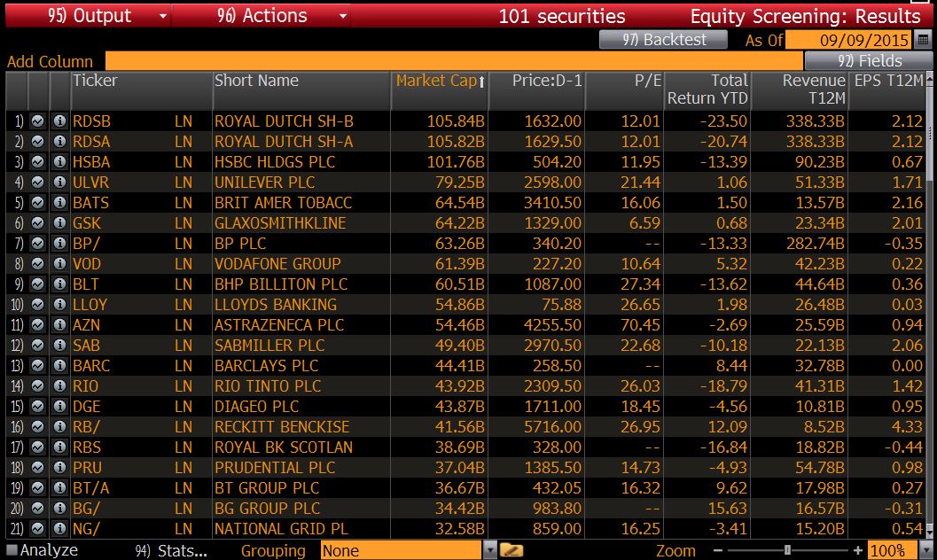Click the chart icon for VOD row
The image size is (937, 560).
38,264
